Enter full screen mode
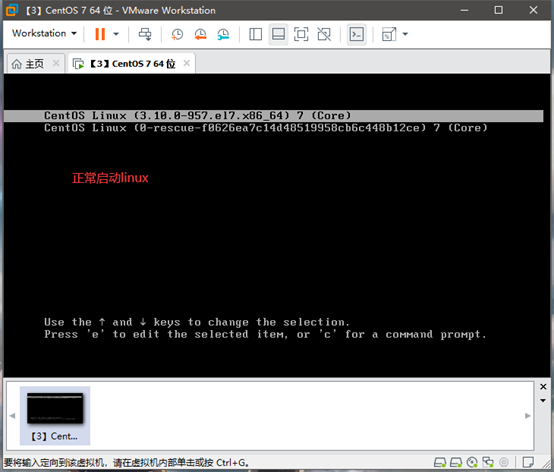This screenshot has height=472, width=554. click(x=301, y=34)
